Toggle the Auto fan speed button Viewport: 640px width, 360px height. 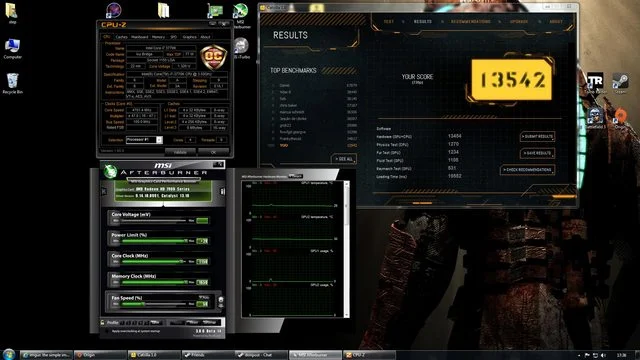pyautogui.click(x=204, y=298)
